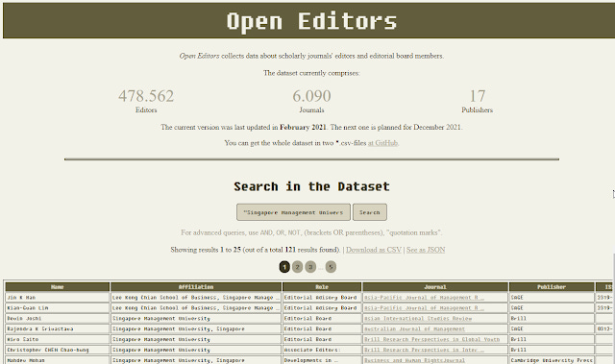Open Asian International Studies Review journal link

(418, 319)
